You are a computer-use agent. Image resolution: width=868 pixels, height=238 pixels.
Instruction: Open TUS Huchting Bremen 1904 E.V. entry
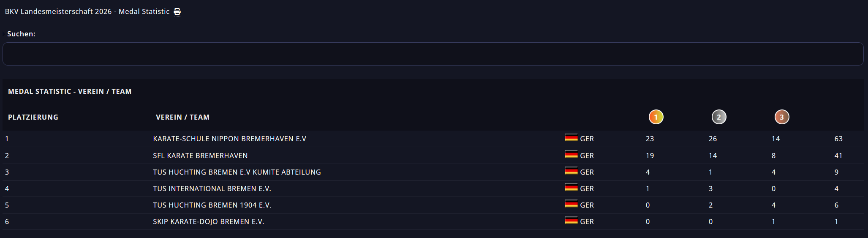[x=212, y=205]
